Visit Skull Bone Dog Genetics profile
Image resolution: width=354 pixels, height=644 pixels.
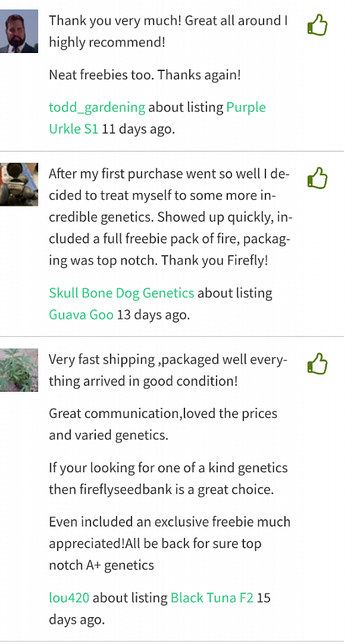[x=121, y=293]
